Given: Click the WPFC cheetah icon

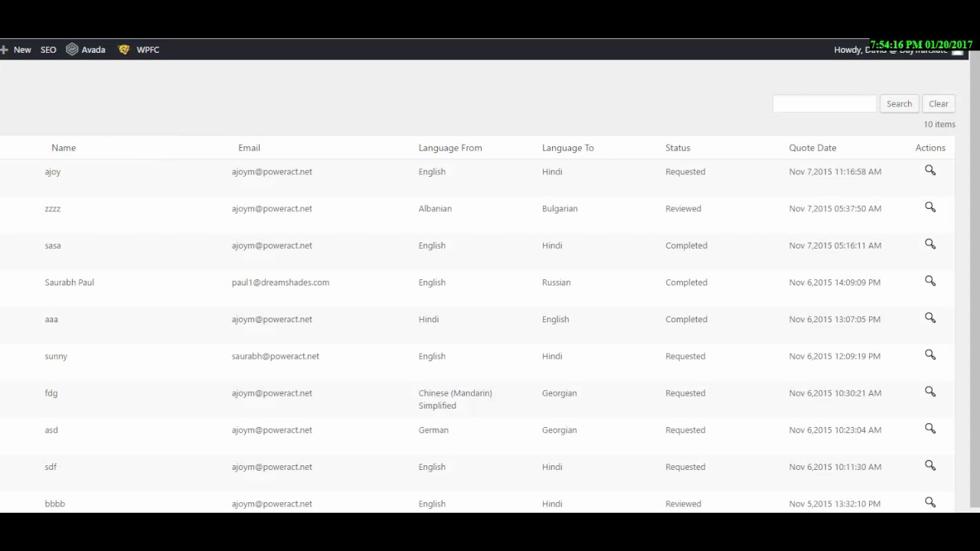Looking at the screenshot, I should click(x=124, y=49).
